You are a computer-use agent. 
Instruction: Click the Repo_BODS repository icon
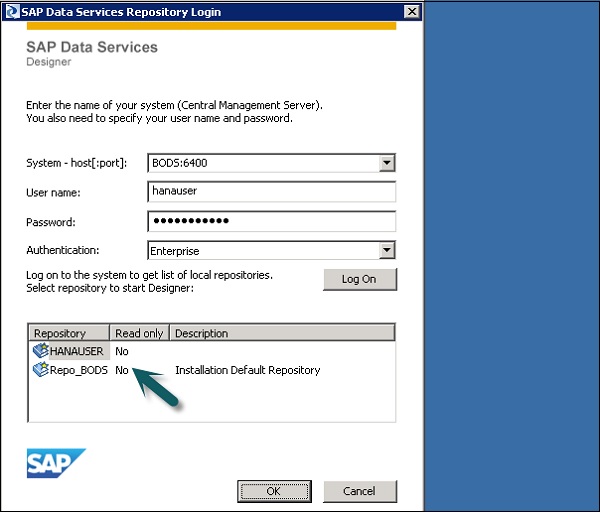(41, 370)
